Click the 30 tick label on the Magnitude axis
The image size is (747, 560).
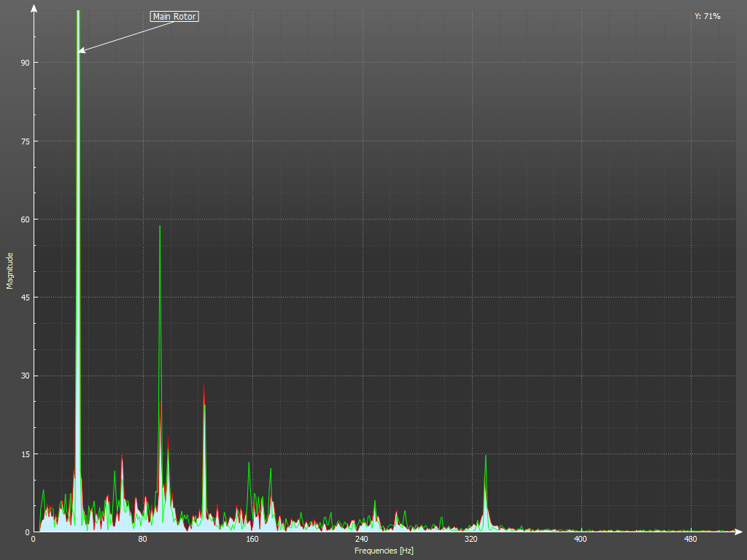24,376
